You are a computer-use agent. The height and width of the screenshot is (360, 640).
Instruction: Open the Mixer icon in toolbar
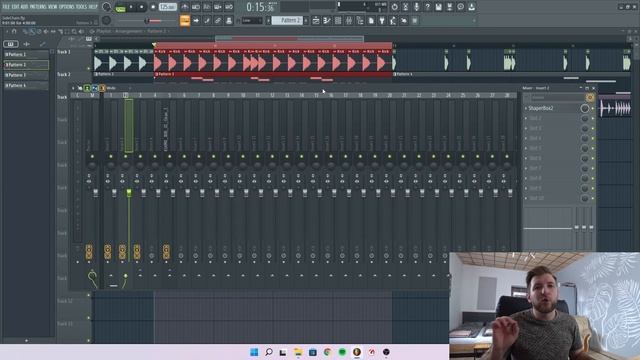tap(349, 20)
